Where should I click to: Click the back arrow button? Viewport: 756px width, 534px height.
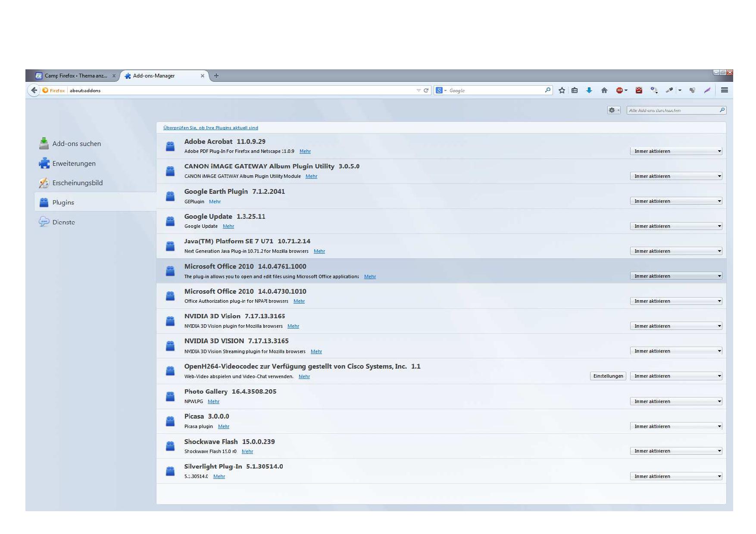click(x=34, y=90)
